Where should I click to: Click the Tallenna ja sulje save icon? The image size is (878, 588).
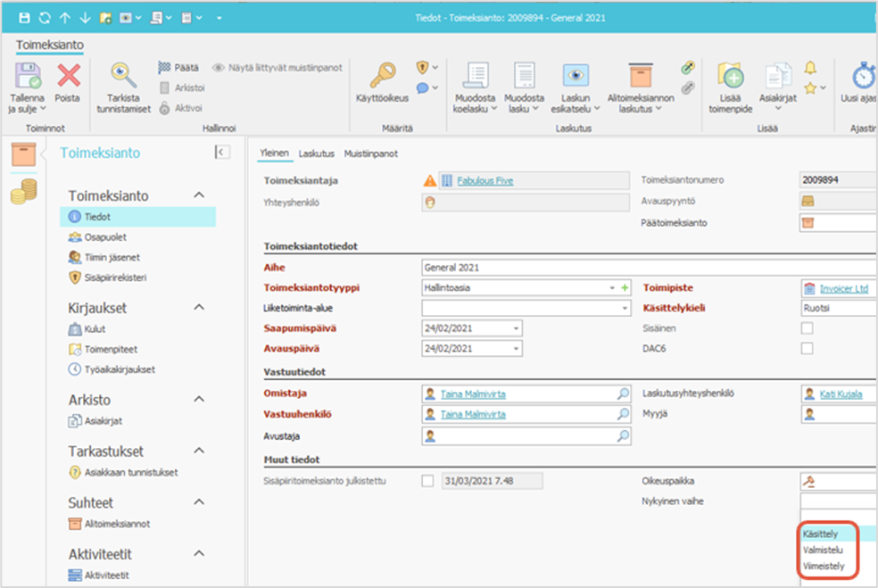pyautogui.click(x=29, y=77)
